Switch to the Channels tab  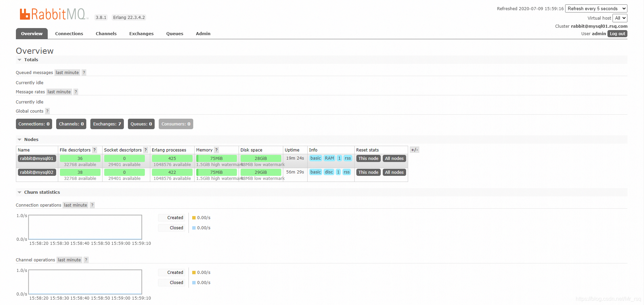(x=106, y=33)
